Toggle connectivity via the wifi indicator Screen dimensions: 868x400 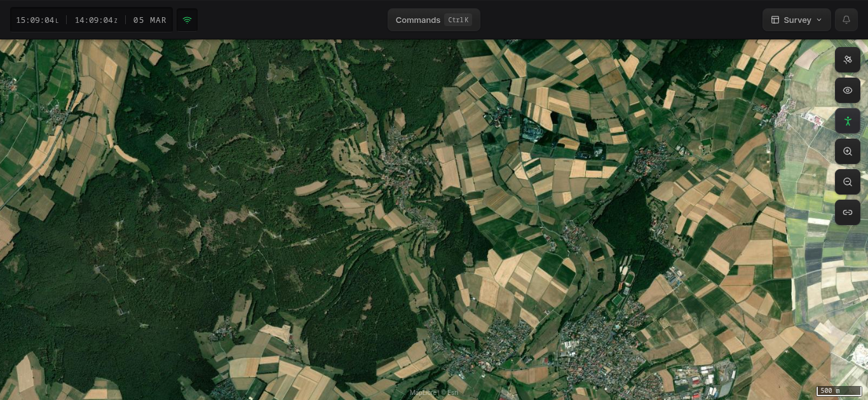pyautogui.click(x=187, y=20)
